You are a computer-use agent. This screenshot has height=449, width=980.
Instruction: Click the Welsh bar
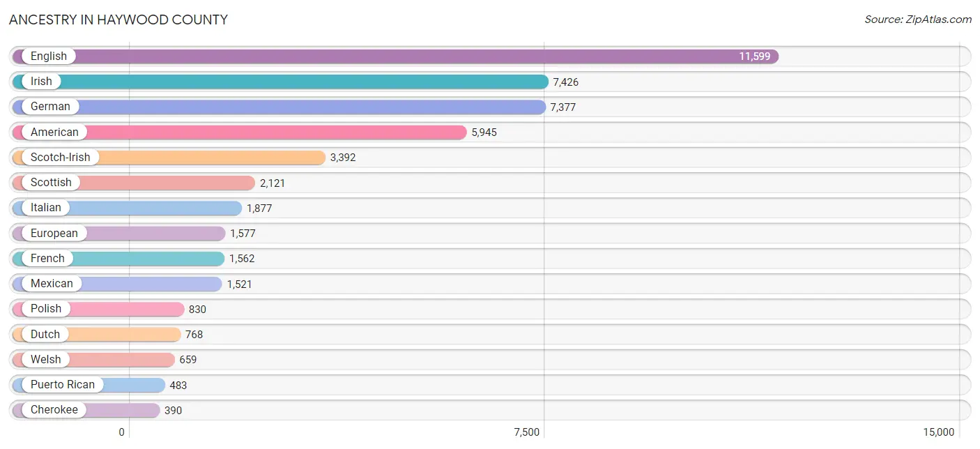click(x=93, y=359)
